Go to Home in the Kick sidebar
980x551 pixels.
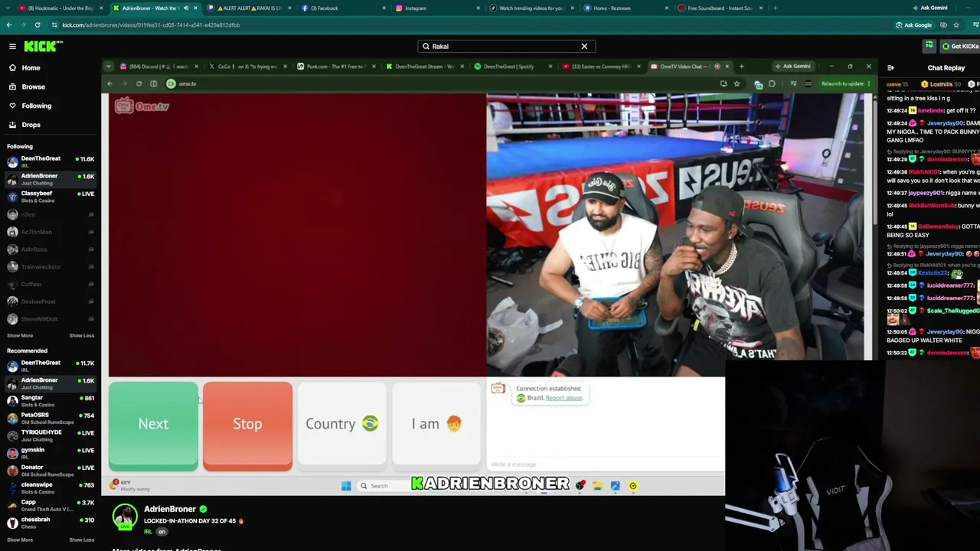coord(31,68)
